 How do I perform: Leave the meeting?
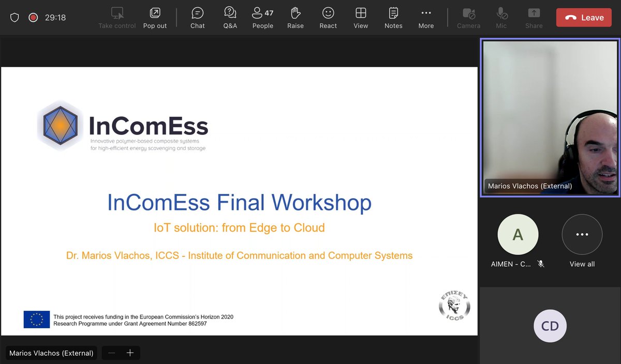click(584, 17)
